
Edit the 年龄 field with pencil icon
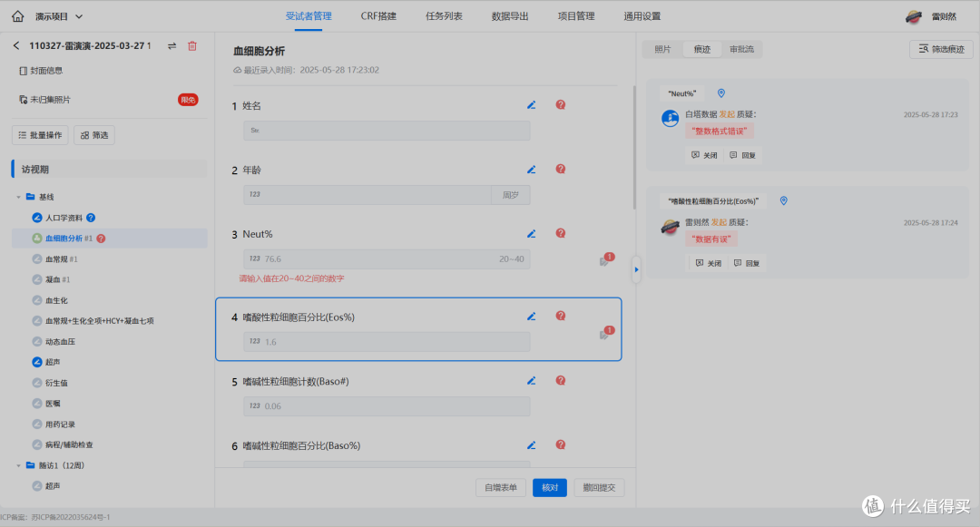pos(531,170)
